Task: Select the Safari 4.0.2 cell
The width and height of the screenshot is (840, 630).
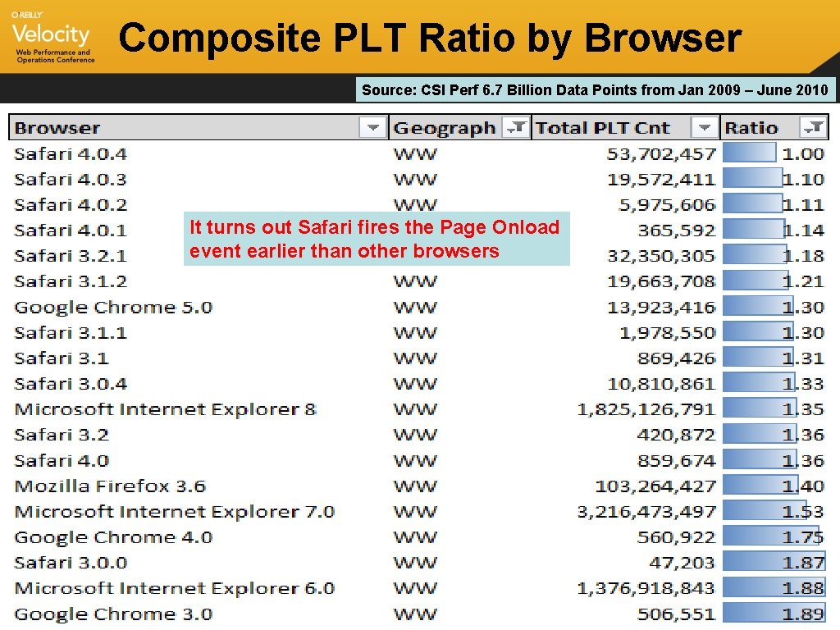Action: pyautogui.click(x=71, y=205)
